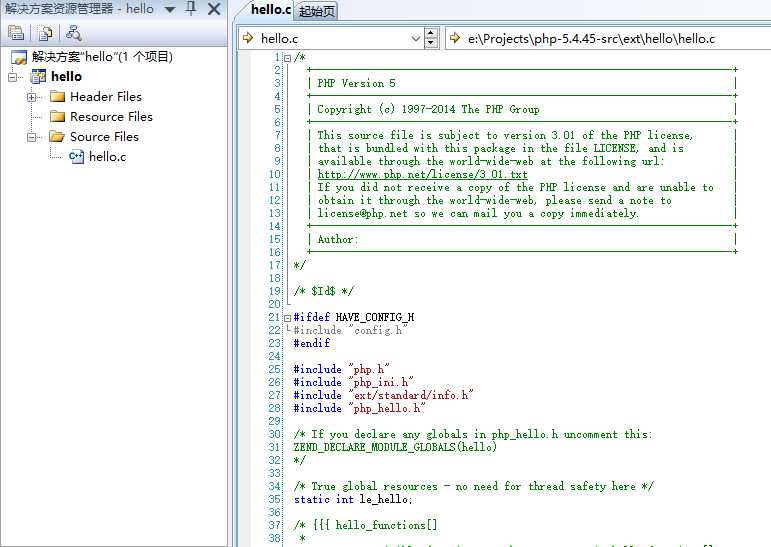Viewport: 771px width, 547px height.
Task: Click the scope combo stepper up arrow
Action: (431, 33)
